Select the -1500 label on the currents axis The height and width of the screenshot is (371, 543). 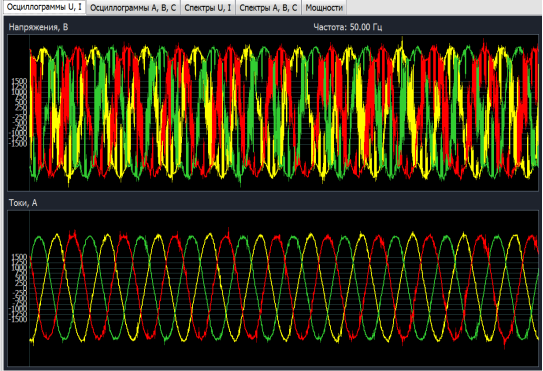(18, 319)
